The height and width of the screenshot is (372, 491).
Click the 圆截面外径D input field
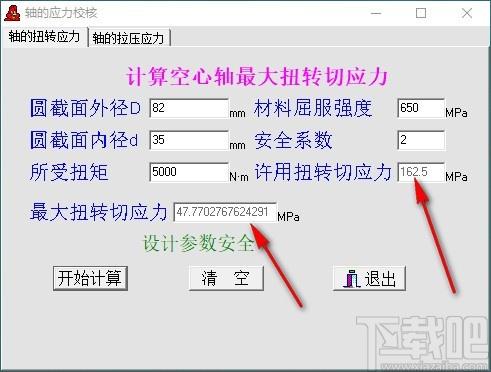(189, 108)
